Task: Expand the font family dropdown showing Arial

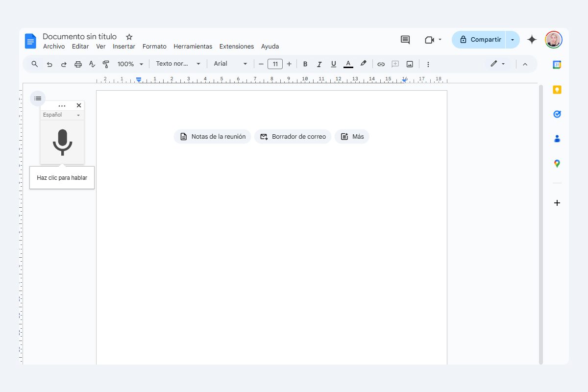Action: [x=230, y=64]
